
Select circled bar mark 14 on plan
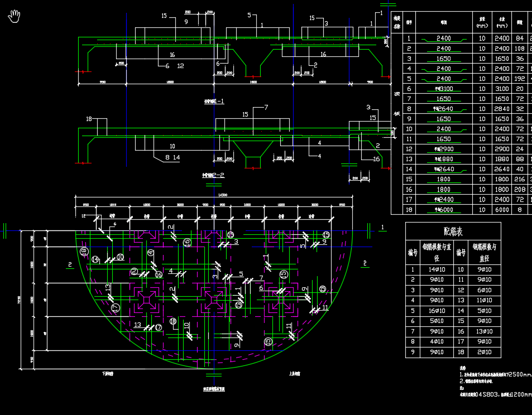pyautogui.click(x=95, y=259)
